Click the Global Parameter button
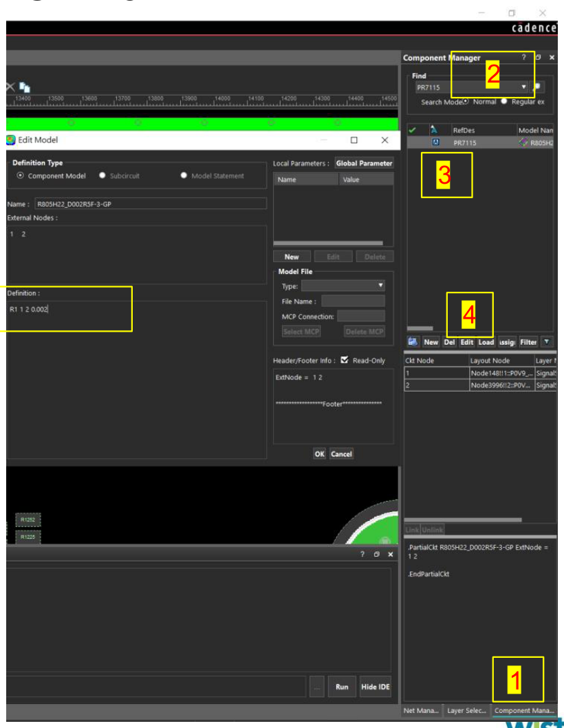 point(364,163)
